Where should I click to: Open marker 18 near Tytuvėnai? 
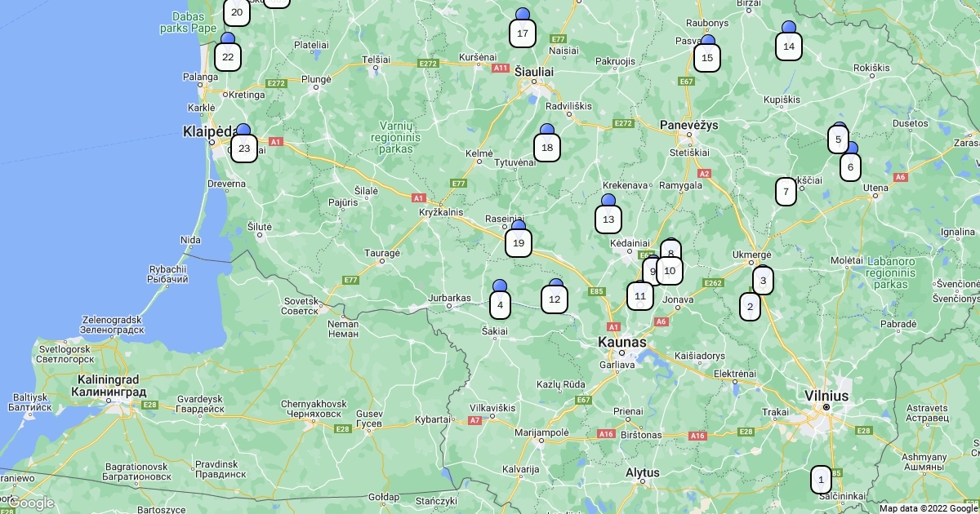tap(547, 148)
